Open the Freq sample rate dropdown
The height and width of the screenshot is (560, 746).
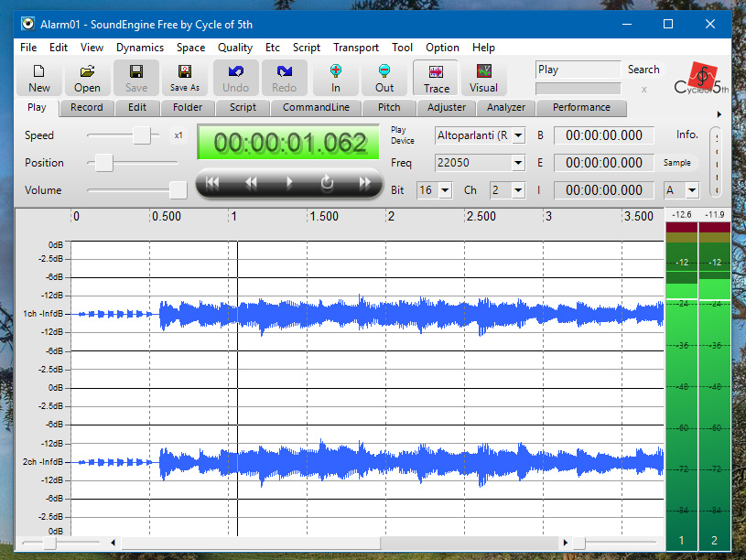(518, 163)
